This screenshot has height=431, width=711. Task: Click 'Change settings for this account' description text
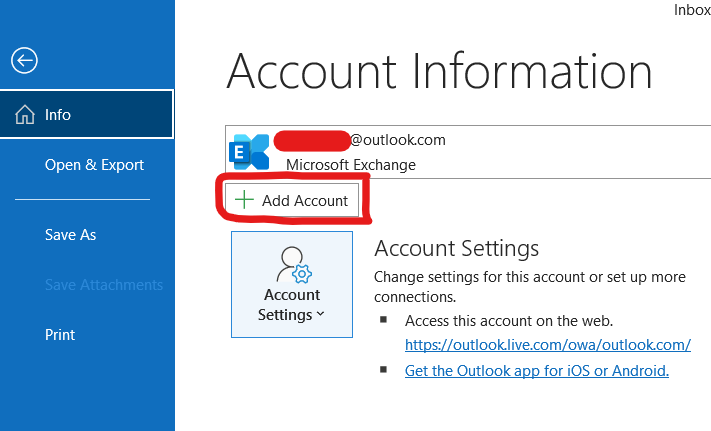530,286
